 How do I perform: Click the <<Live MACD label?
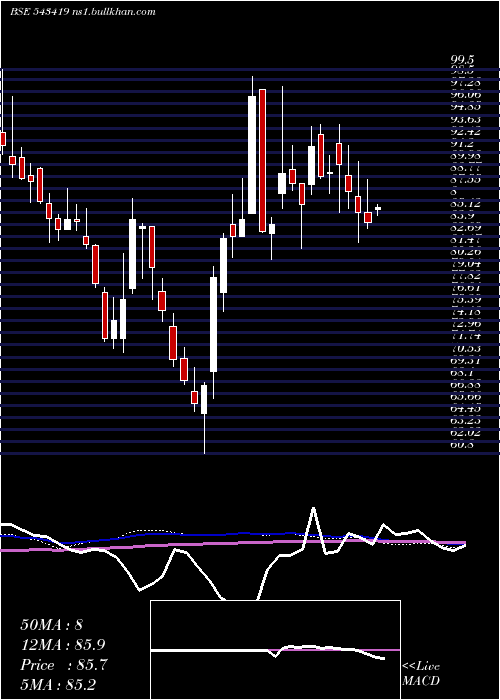click(421, 674)
